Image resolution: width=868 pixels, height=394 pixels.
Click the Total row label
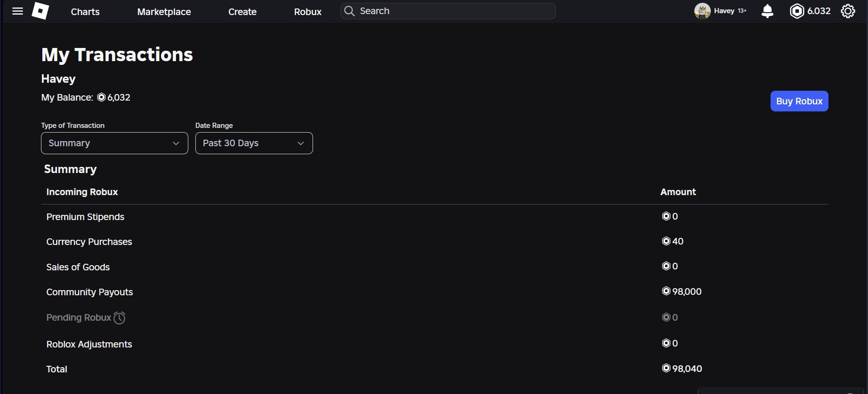pos(56,369)
